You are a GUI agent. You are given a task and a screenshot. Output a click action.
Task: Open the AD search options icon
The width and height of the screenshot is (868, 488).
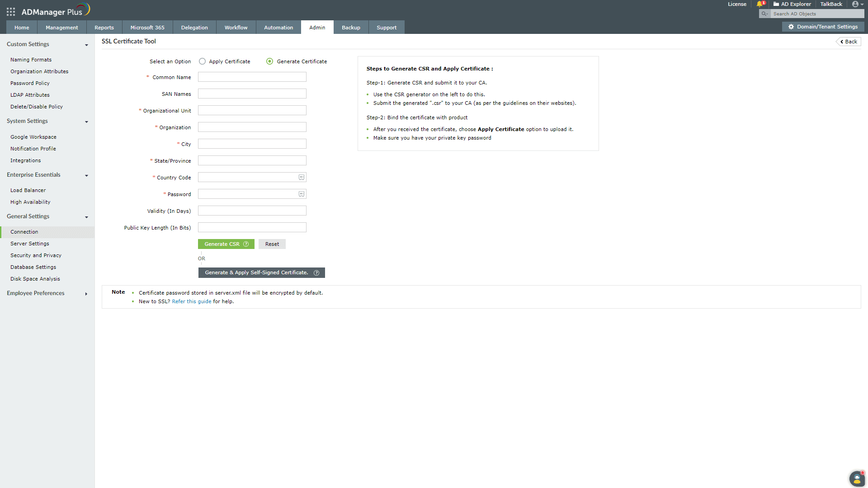point(764,14)
